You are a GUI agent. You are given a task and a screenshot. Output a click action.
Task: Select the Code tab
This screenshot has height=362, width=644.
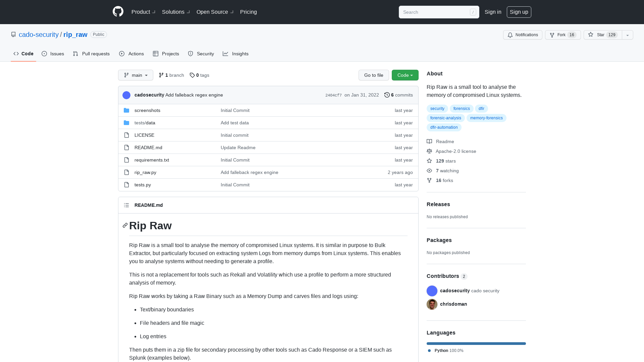click(x=23, y=54)
